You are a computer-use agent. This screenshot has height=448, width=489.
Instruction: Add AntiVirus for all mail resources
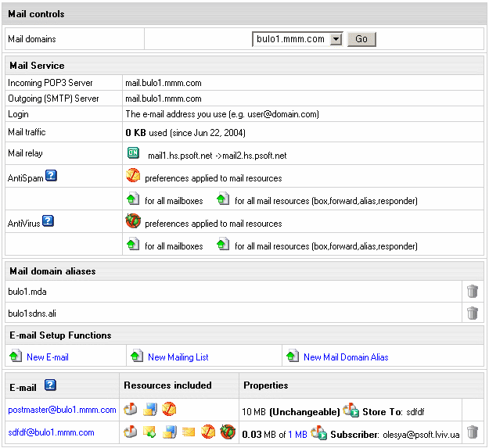click(x=223, y=245)
